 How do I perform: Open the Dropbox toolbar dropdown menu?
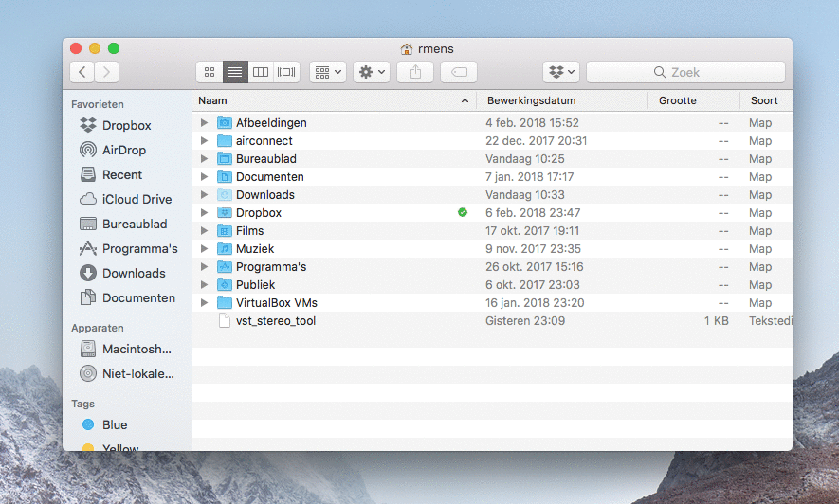point(561,72)
